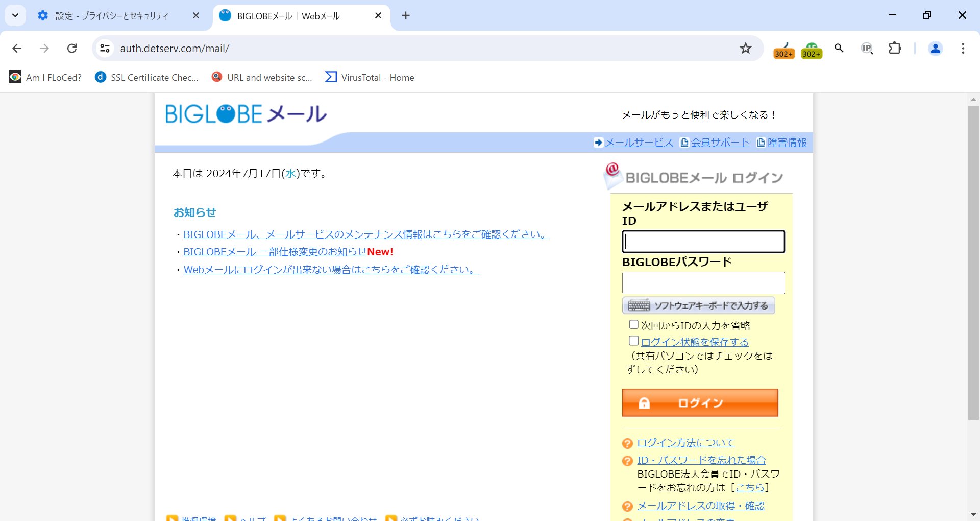This screenshot has width=980, height=521.
Task: Close the 設定 プライバシーとセキュリティ tab
Action: pyautogui.click(x=196, y=15)
